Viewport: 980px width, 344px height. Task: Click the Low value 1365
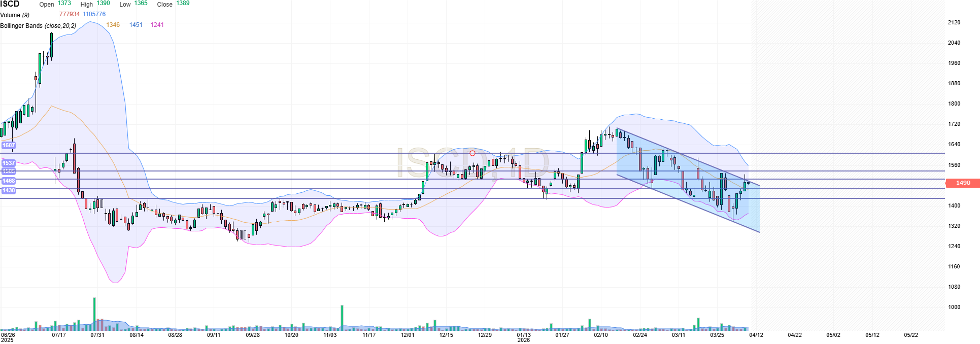click(141, 3)
